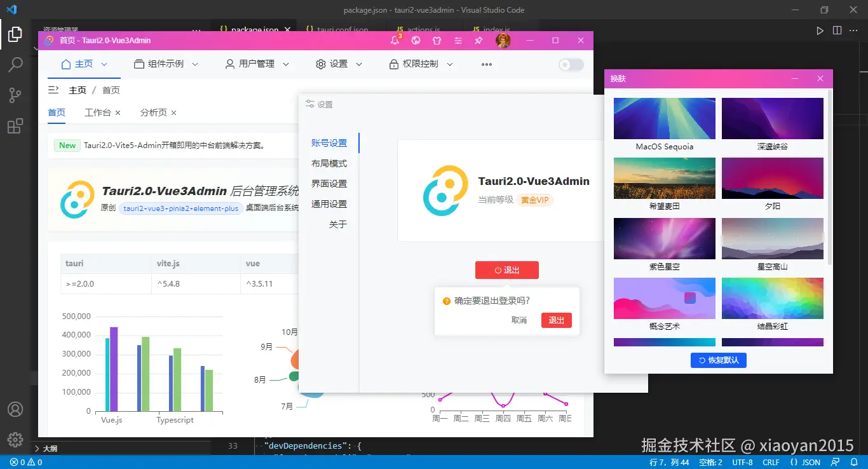The image size is (868, 469).
Task: Open Source Control in VS Code activity bar
Action: tap(15, 95)
